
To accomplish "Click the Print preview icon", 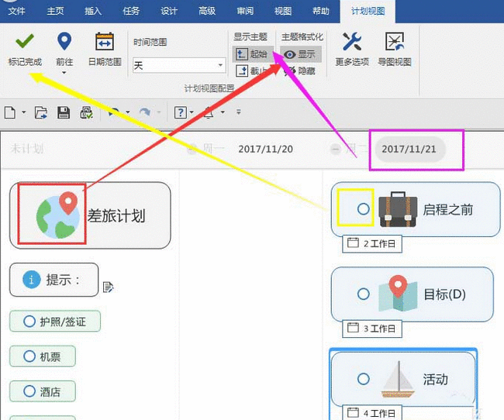I will (87, 112).
